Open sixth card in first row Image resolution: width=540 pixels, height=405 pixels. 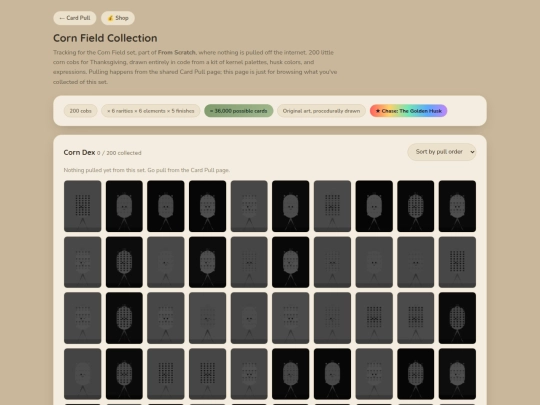coord(291,206)
